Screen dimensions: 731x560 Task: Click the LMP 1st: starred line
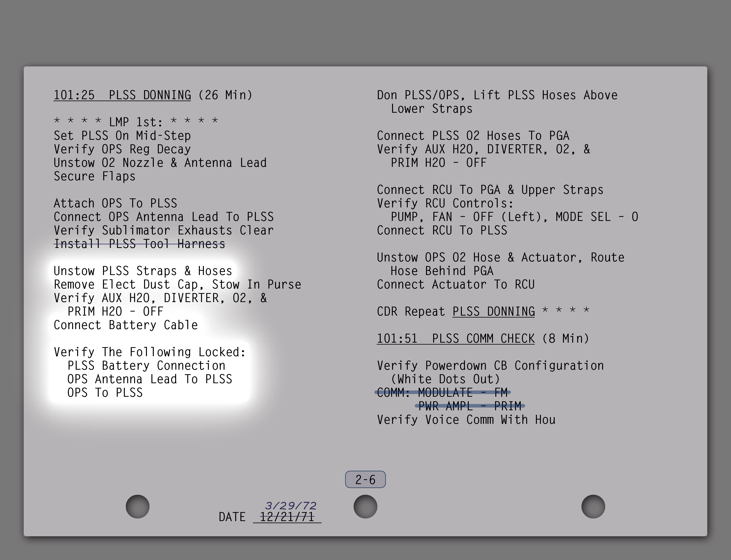[x=136, y=122]
